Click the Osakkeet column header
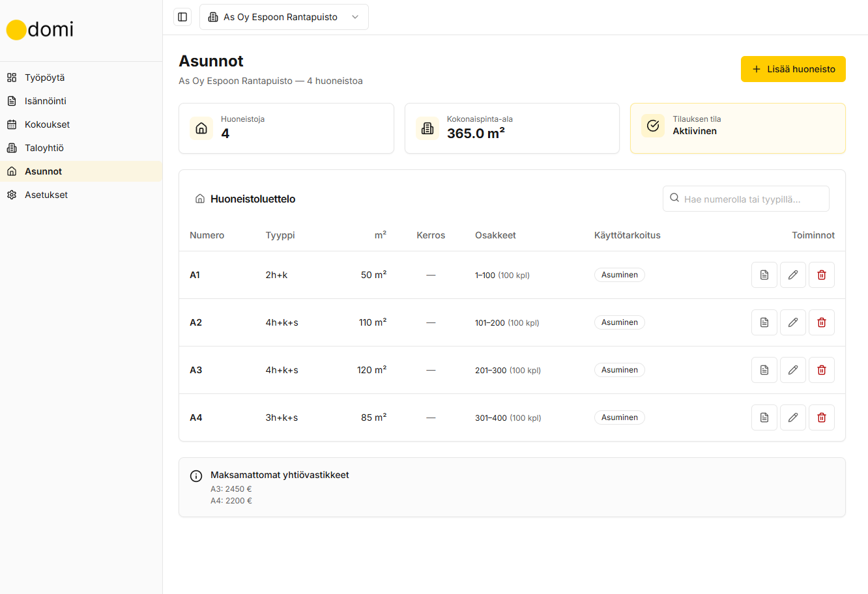The image size is (868, 594). (495, 235)
